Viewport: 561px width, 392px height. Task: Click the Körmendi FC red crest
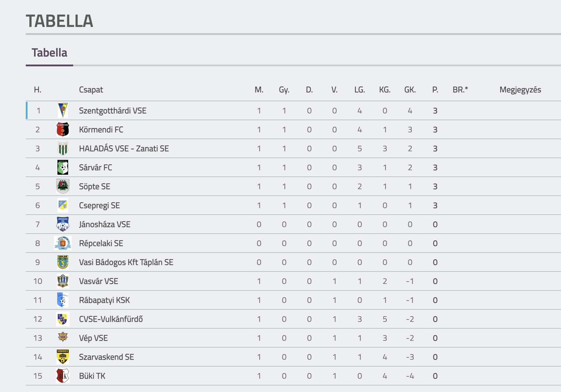(63, 129)
